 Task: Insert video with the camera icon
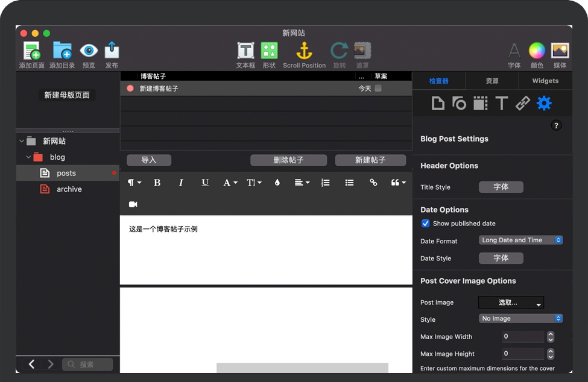[133, 204]
